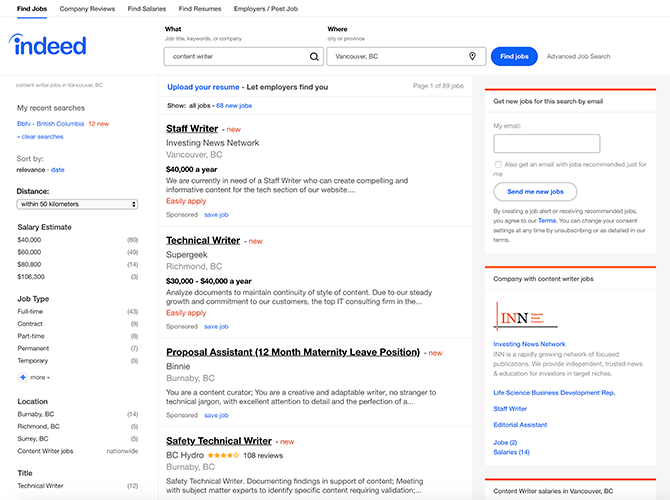
Task: Open Investing News Network company link
Action: tap(529, 344)
